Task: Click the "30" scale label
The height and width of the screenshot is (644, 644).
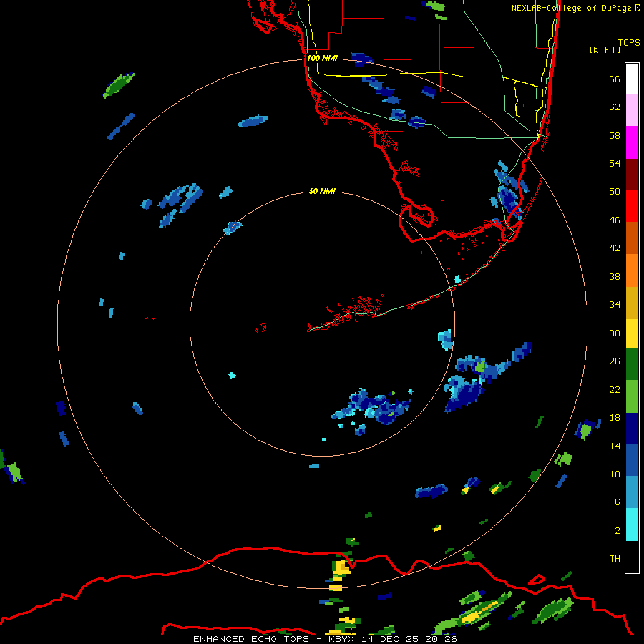Action: [x=615, y=333]
